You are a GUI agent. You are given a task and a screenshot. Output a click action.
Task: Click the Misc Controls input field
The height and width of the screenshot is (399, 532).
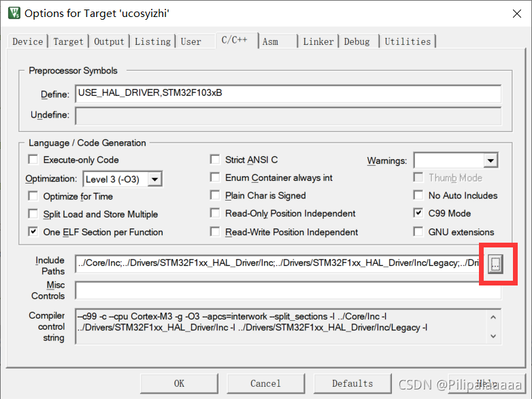coord(288,290)
